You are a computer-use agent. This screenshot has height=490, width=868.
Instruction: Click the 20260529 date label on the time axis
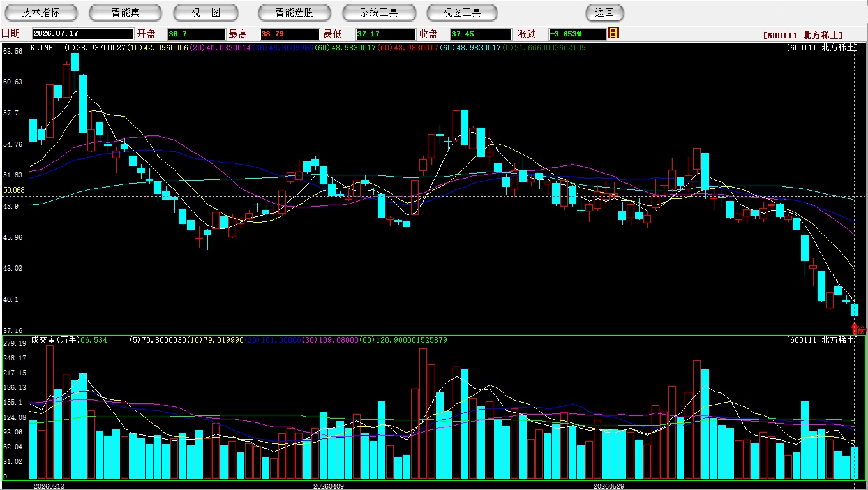[609, 486]
